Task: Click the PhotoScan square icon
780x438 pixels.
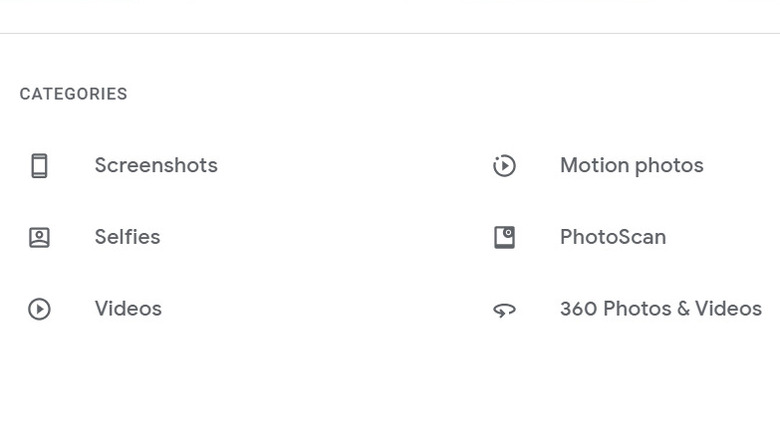Action: pos(504,238)
